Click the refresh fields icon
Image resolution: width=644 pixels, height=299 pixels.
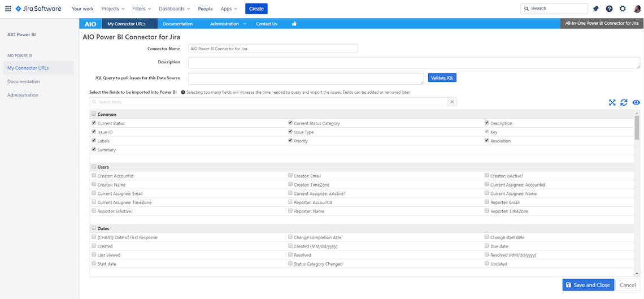click(624, 102)
